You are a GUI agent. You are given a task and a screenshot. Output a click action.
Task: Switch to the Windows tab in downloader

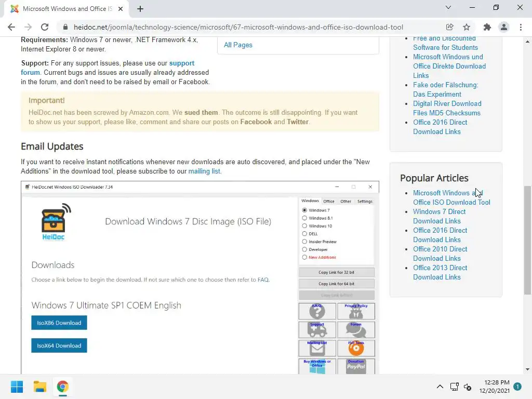[310, 201]
